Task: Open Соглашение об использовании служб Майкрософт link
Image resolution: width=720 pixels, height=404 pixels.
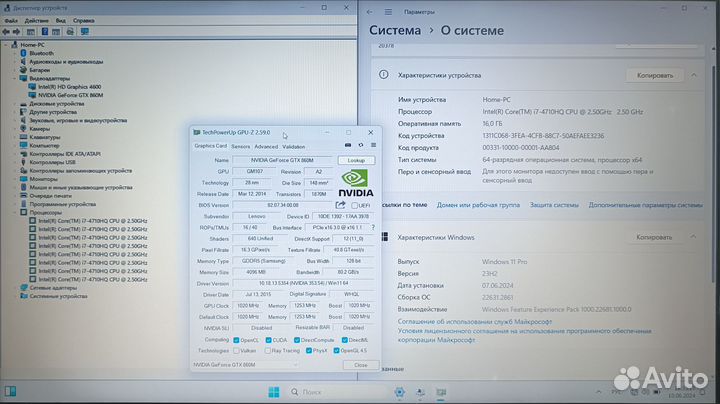Action: click(475, 321)
